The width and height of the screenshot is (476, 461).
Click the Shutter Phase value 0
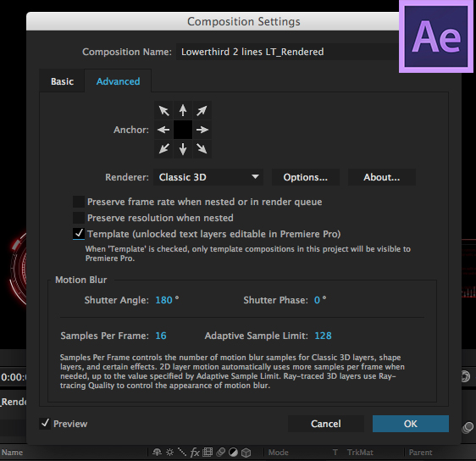(317, 300)
